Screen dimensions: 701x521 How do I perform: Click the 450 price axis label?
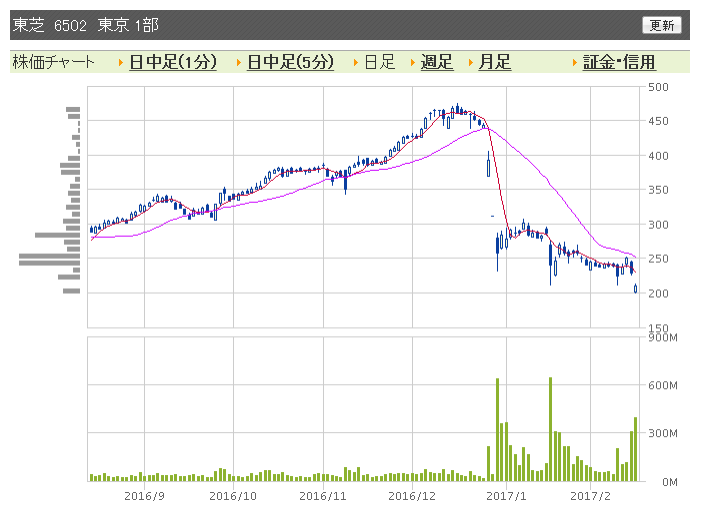658,121
